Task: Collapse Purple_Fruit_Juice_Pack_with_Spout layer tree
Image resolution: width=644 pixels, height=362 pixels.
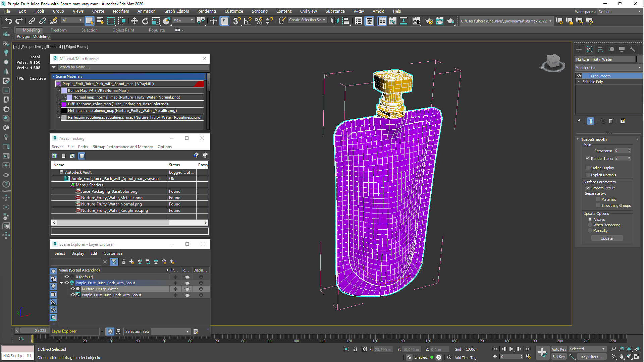Action: tap(61, 283)
